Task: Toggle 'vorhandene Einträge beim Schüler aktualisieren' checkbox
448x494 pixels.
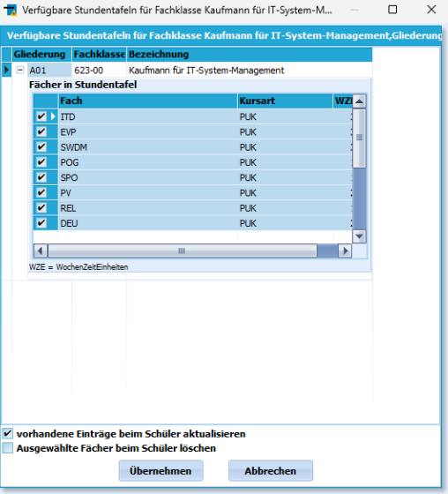Action: click(x=8, y=433)
